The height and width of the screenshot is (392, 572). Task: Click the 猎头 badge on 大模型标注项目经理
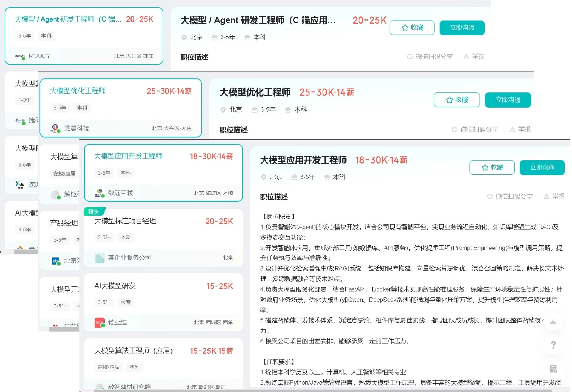[94, 211]
